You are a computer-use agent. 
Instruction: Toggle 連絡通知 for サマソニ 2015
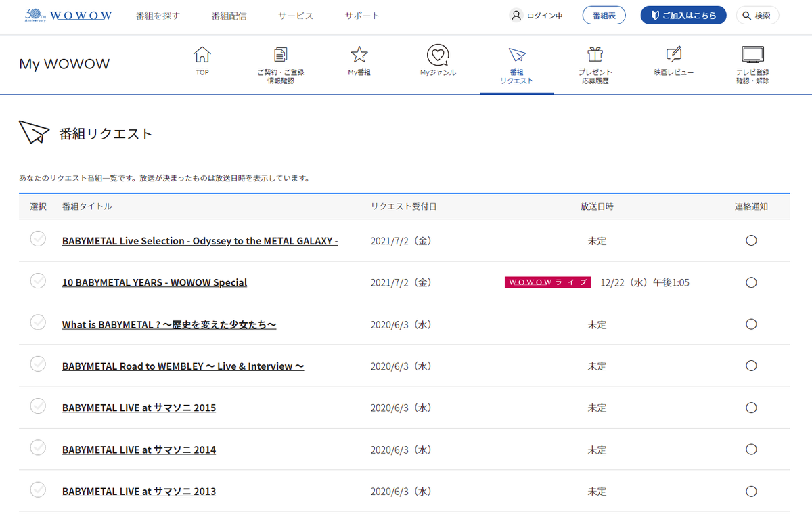(751, 408)
